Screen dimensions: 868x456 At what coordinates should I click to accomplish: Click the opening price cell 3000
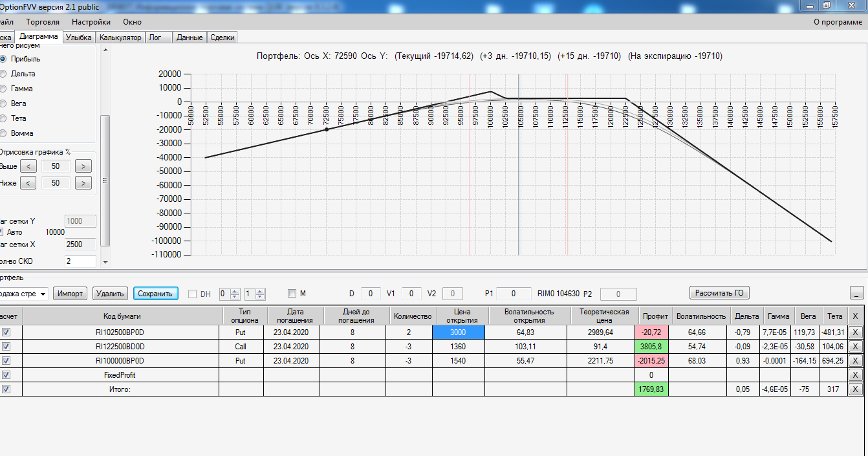pos(458,332)
